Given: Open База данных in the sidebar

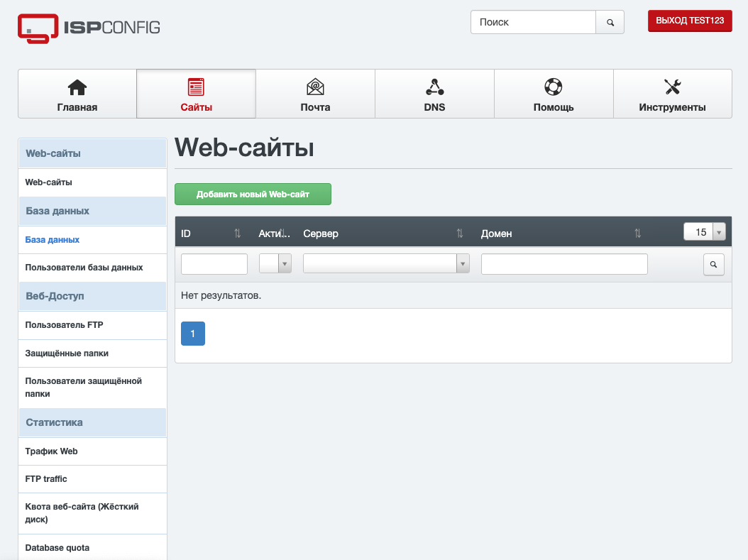Looking at the screenshot, I should tap(53, 240).
